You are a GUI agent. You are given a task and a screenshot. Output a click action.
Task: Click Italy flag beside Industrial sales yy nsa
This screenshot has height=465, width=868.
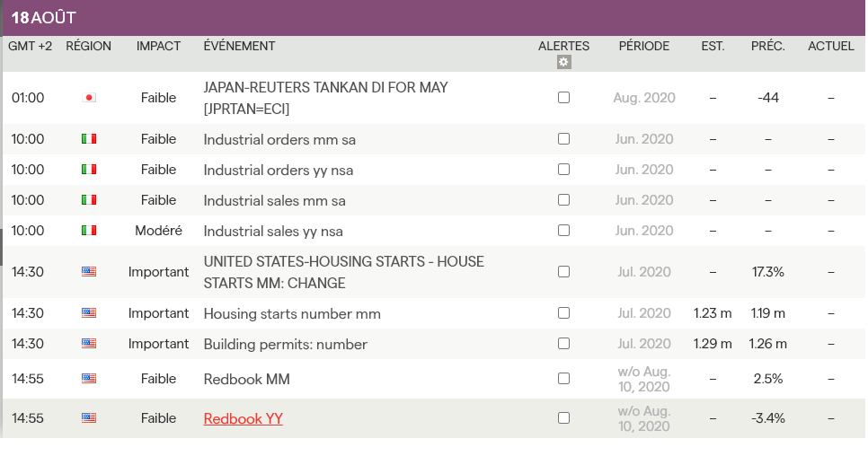(x=89, y=231)
